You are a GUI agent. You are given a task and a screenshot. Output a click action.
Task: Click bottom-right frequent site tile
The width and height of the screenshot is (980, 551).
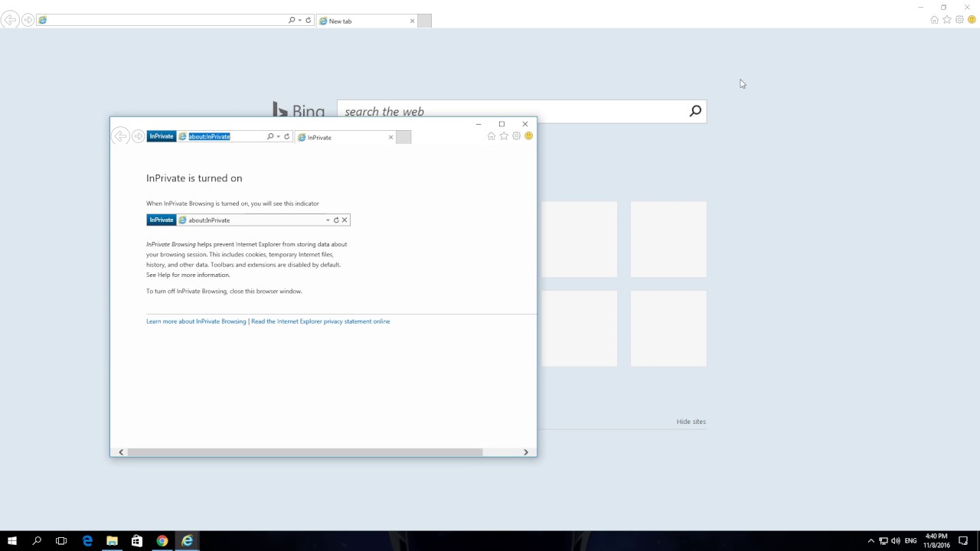668,328
